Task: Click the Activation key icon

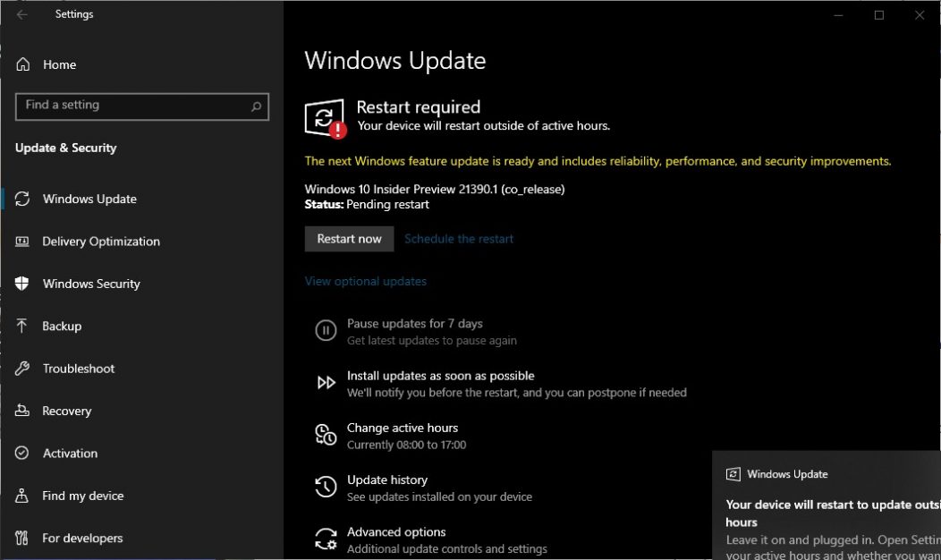Action: (21, 454)
